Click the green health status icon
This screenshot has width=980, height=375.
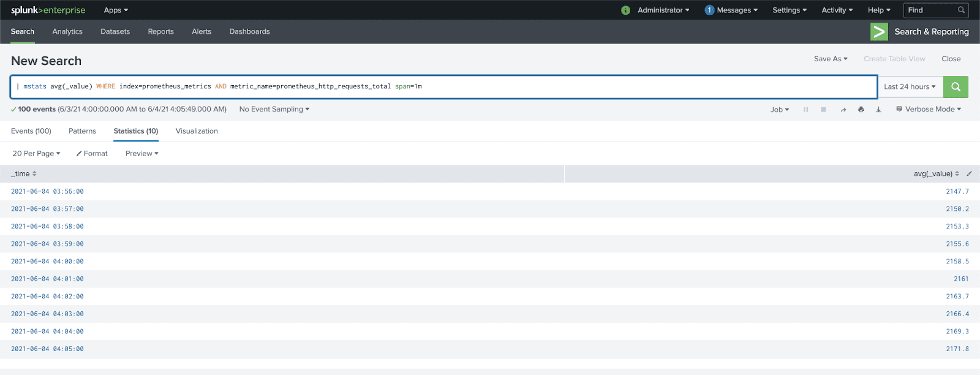(625, 10)
